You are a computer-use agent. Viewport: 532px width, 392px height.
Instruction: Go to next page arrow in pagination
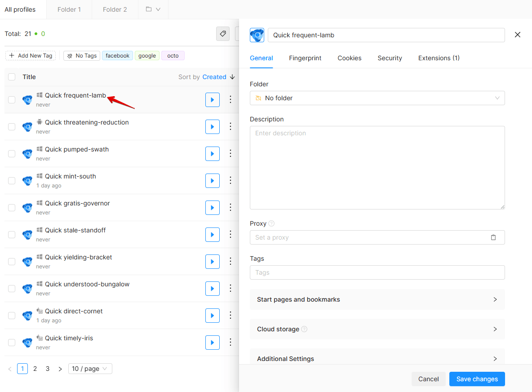60,369
